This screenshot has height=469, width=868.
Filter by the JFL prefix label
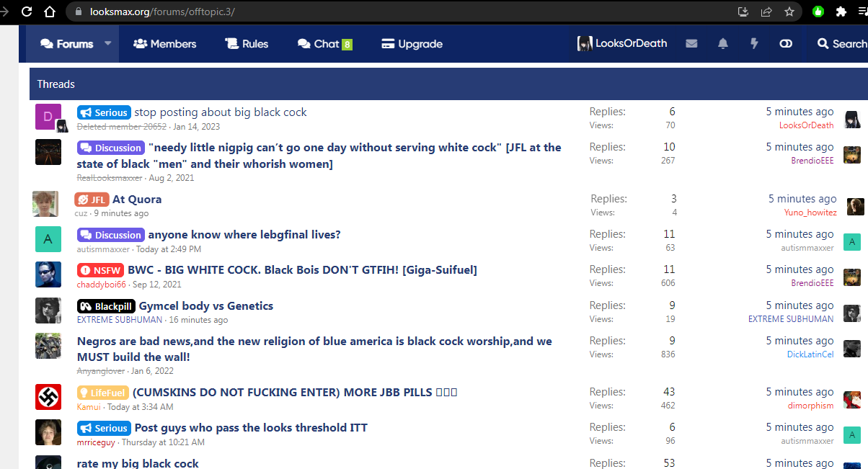92,200
